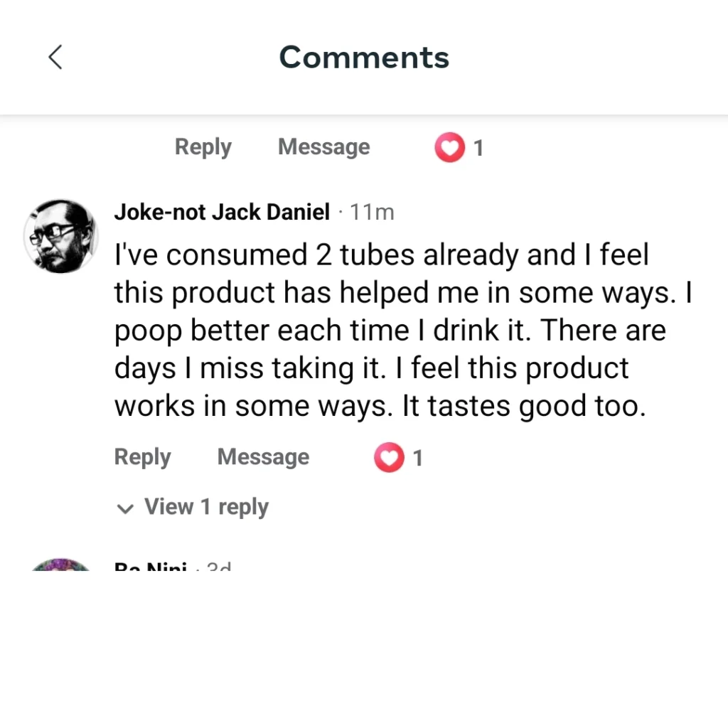Screen dimensions: 728x728
Task: Open Joke-not Jack Daniel's name link
Action: 222,211
